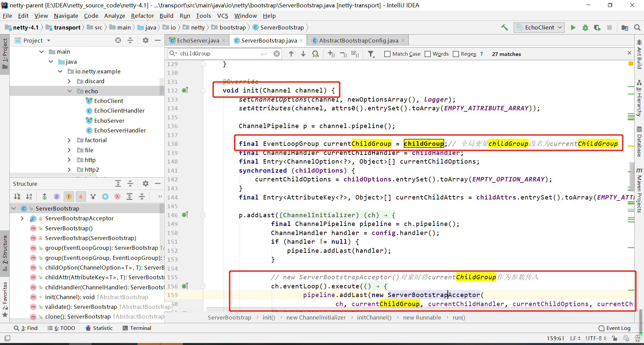Collapse the io.netty.example package

tap(60, 71)
